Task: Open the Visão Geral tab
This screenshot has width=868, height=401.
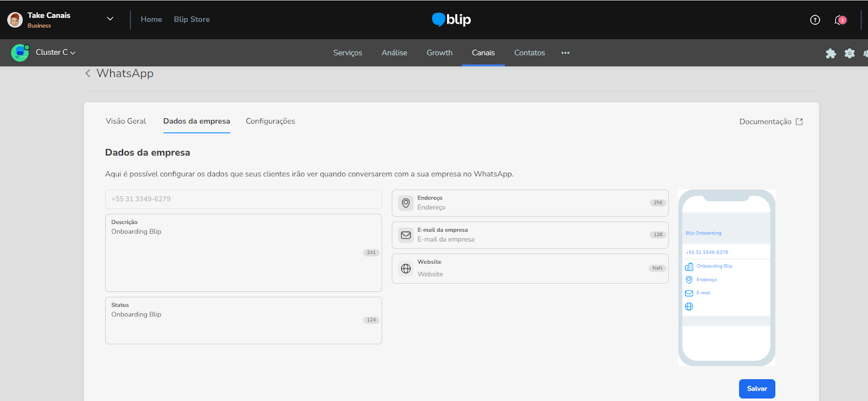Action: [126, 121]
